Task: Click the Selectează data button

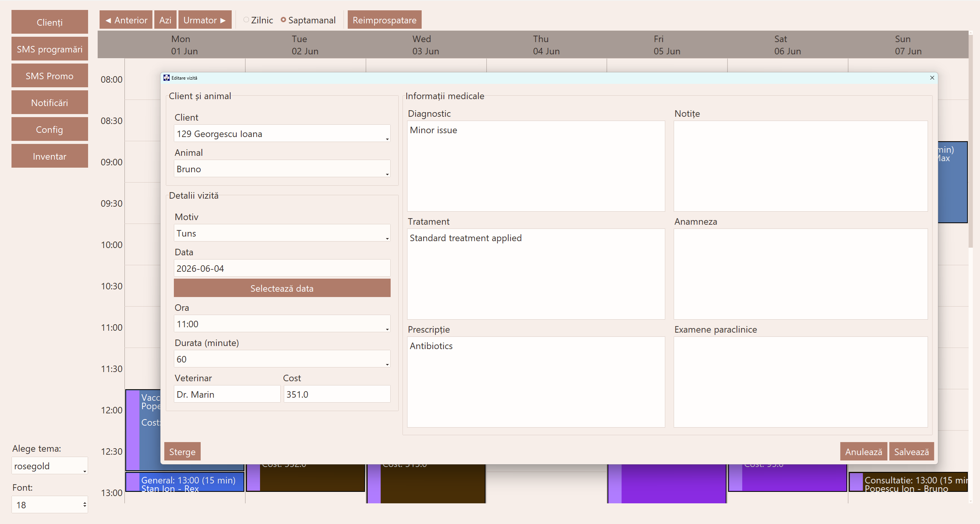Action: click(282, 288)
